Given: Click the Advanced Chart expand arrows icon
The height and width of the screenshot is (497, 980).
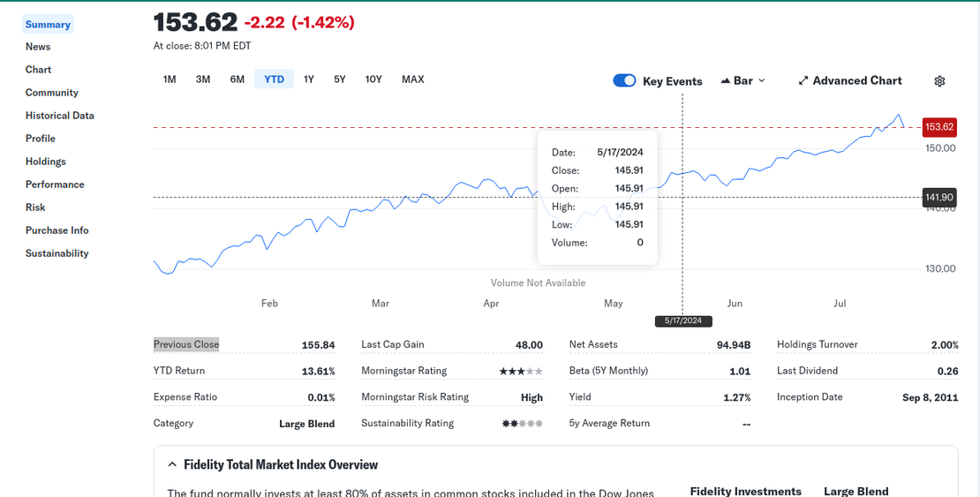Looking at the screenshot, I should [x=803, y=80].
